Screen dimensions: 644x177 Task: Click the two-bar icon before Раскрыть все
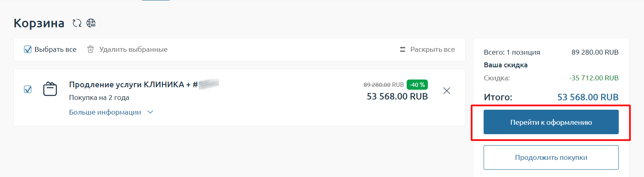point(403,49)
